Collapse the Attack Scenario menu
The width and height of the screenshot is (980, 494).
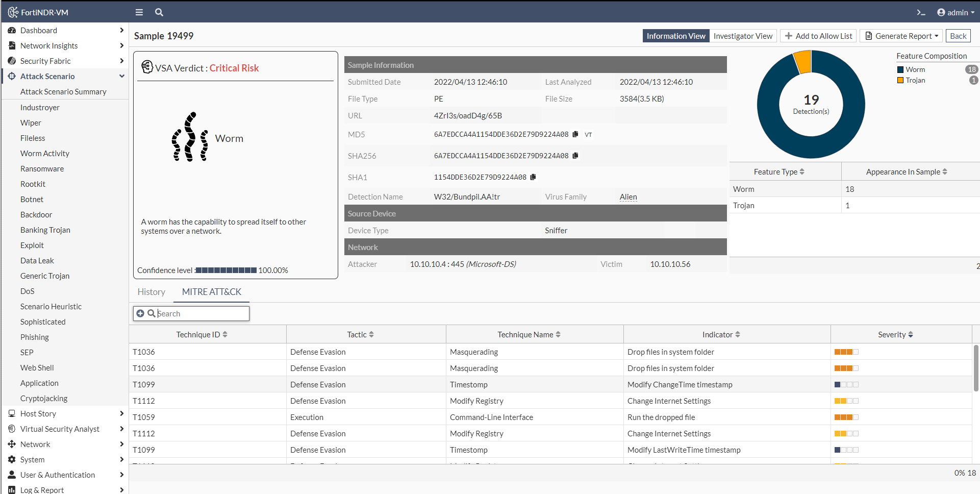(x=122, y=76)
